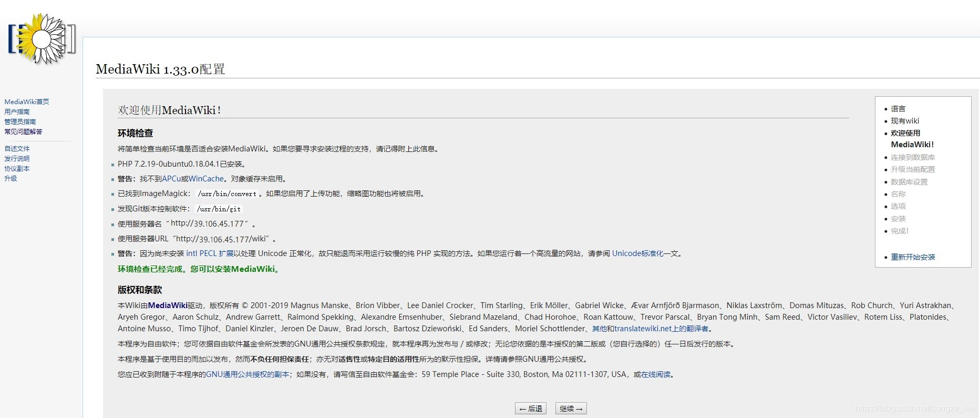Select the 完成! step in installer list
The height and width of the screenshot is (418, 980).
click(x=900, y=231)
